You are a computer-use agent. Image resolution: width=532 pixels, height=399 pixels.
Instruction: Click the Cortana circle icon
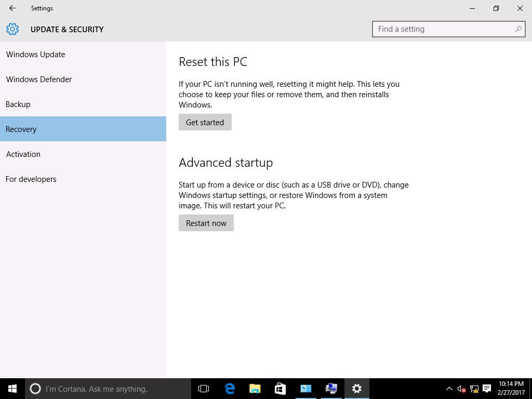click(x=35, y=389)
